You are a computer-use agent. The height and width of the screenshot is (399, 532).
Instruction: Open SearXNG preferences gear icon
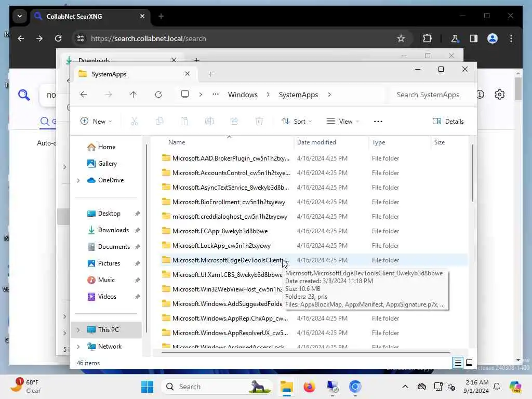[x=499, y=95]
